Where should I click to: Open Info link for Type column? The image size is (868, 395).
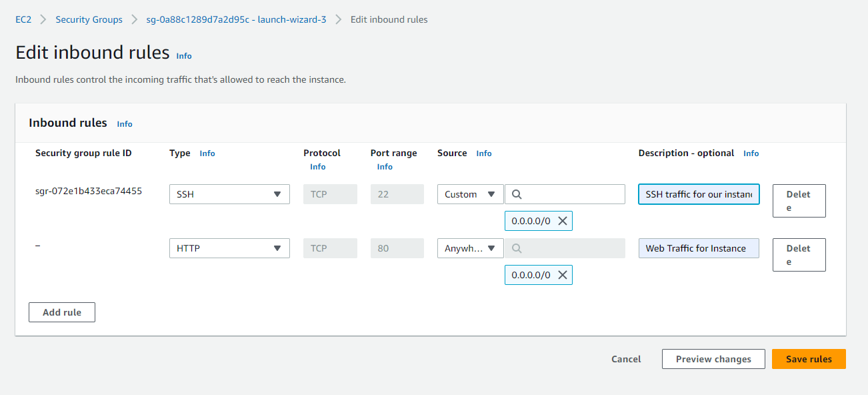pos(207,153)
